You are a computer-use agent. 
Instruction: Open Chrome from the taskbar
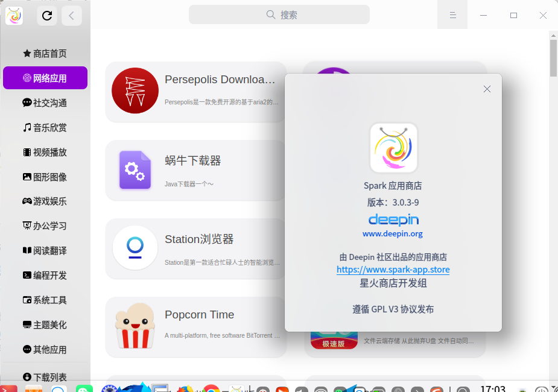pyautogui.click(x=211, y=388)
